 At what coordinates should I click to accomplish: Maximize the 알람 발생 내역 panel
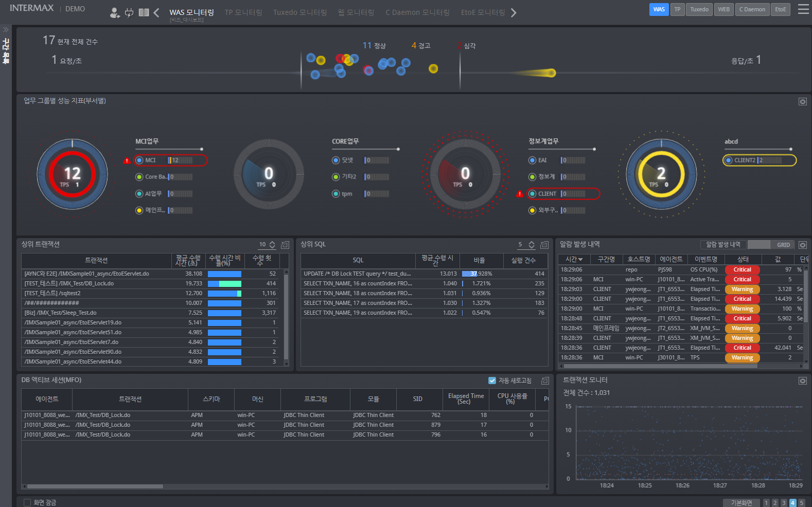tap(802, 245)
